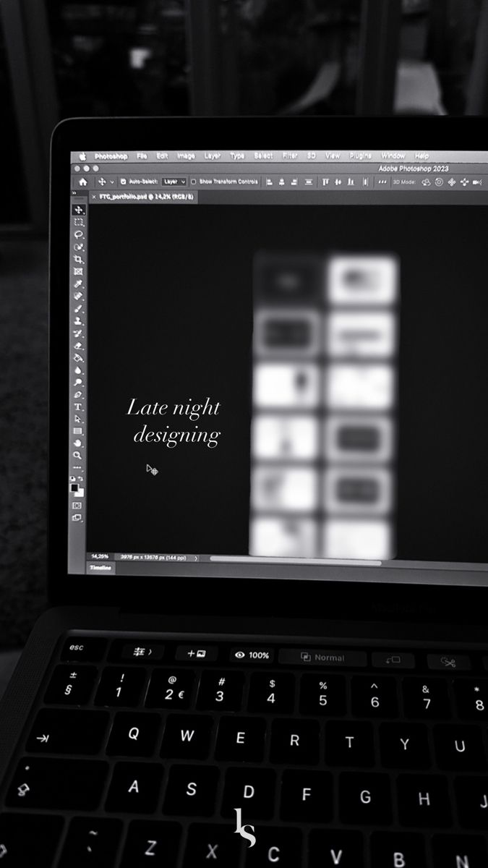Open the Image menu

coord(187,156)
